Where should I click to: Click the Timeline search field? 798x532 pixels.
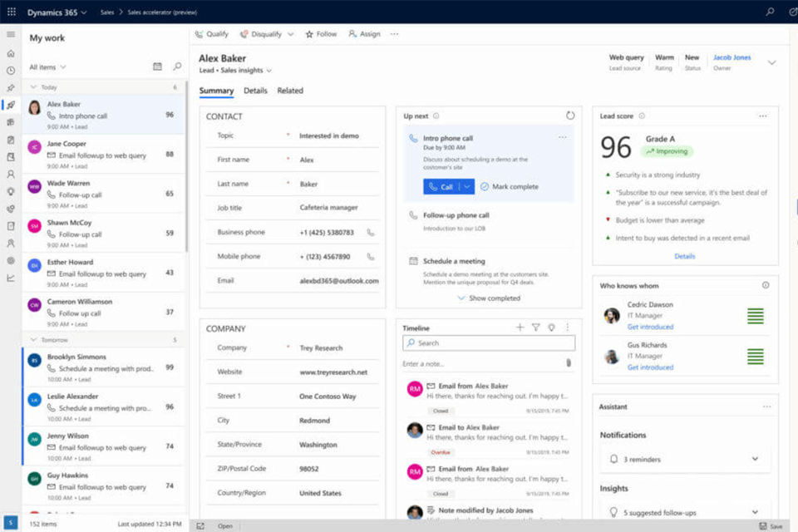(x=489, y=342)
